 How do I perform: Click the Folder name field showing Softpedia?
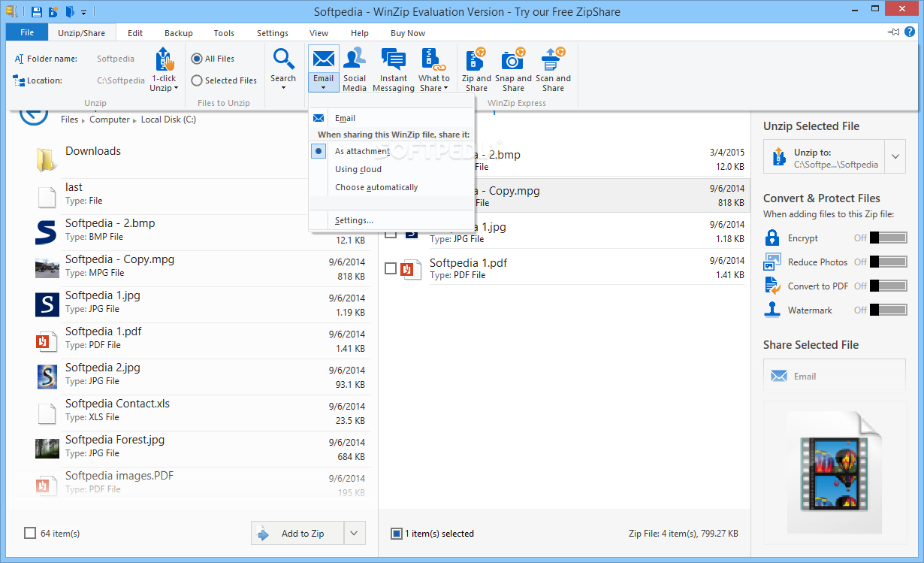click(x=116, y=59)
